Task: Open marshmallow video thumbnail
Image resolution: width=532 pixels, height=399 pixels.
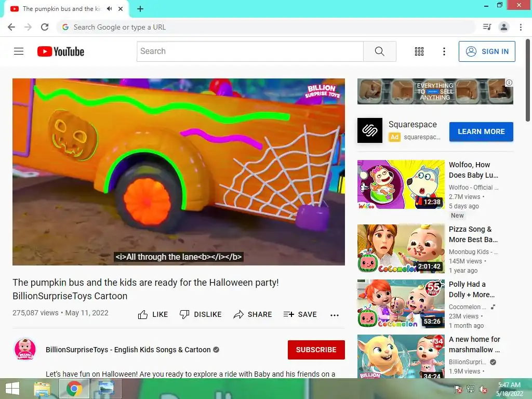Action: tap(401, 356)
